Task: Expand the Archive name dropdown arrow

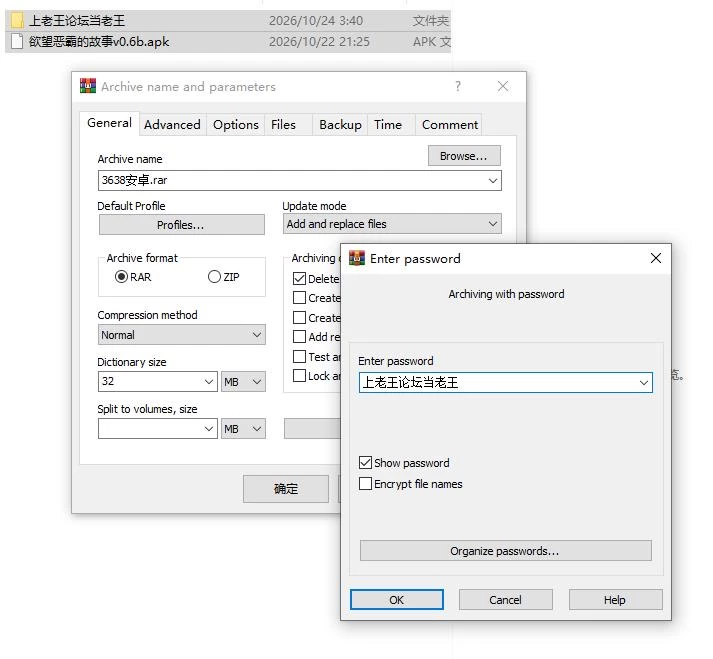Action: click(492, 181)
